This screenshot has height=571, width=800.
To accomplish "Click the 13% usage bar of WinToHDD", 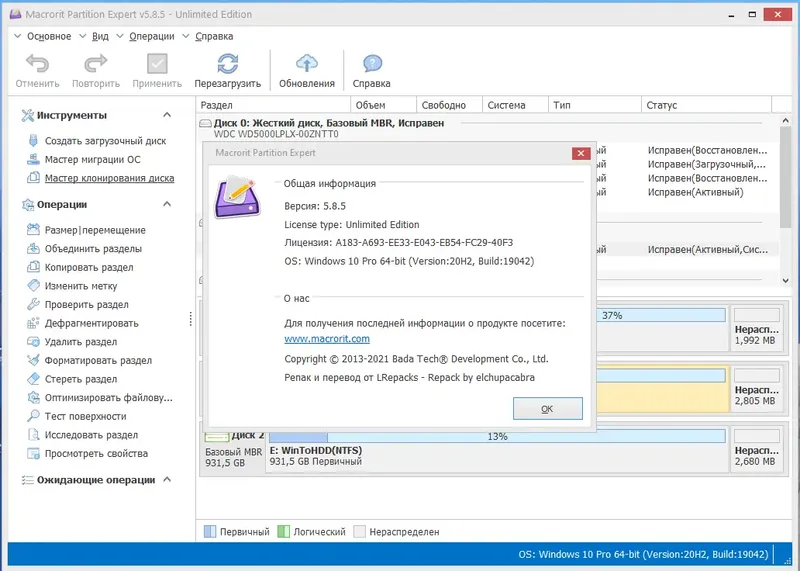I will pyautogui.click(x=497, y=436).
